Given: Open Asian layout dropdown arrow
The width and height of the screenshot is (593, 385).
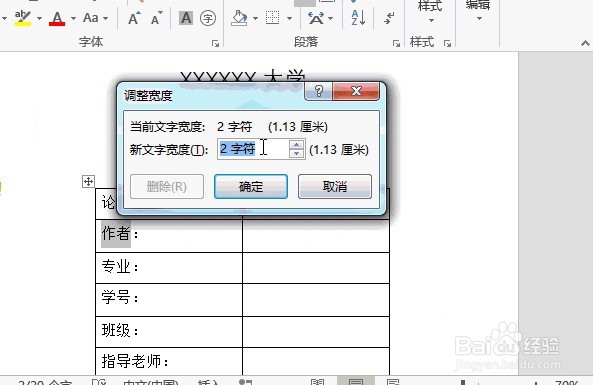Looking at the screenshot, I should [331, 18].
